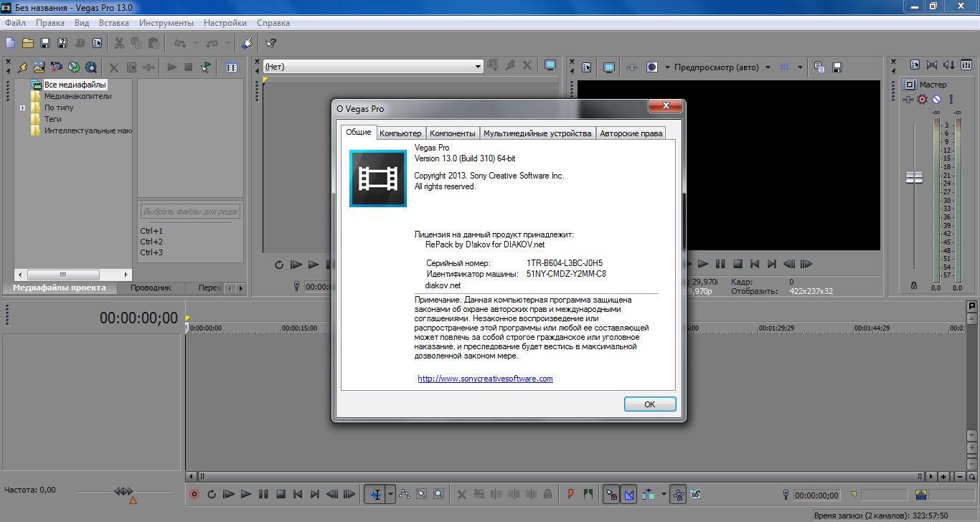Toggle Loop Playback in timeline transport

click(212, 494)
